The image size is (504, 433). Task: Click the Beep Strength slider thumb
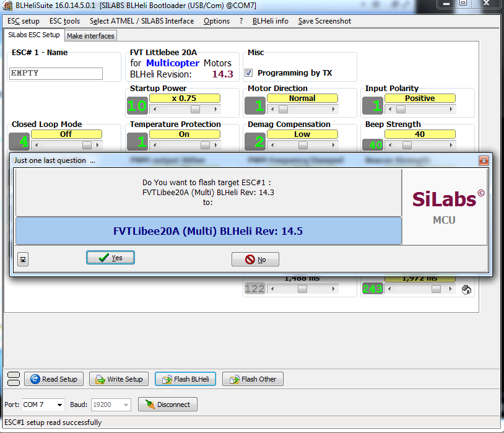(407, 145)
